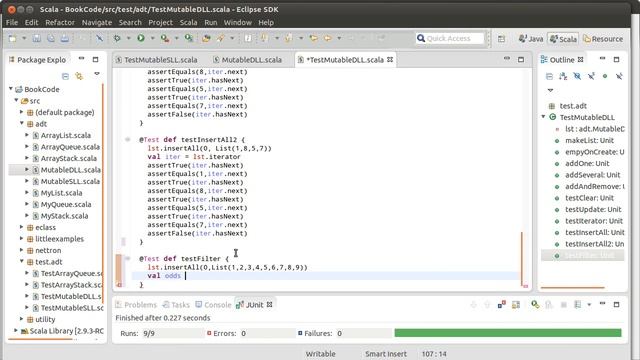
Task: Switch to the Java perspective
Action: (531, 39)
